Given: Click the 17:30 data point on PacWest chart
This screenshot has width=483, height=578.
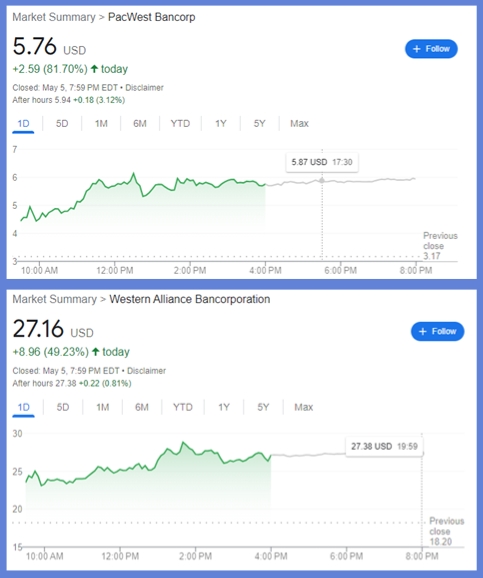Looking at the screenshot, I should [x=322, y=180].
